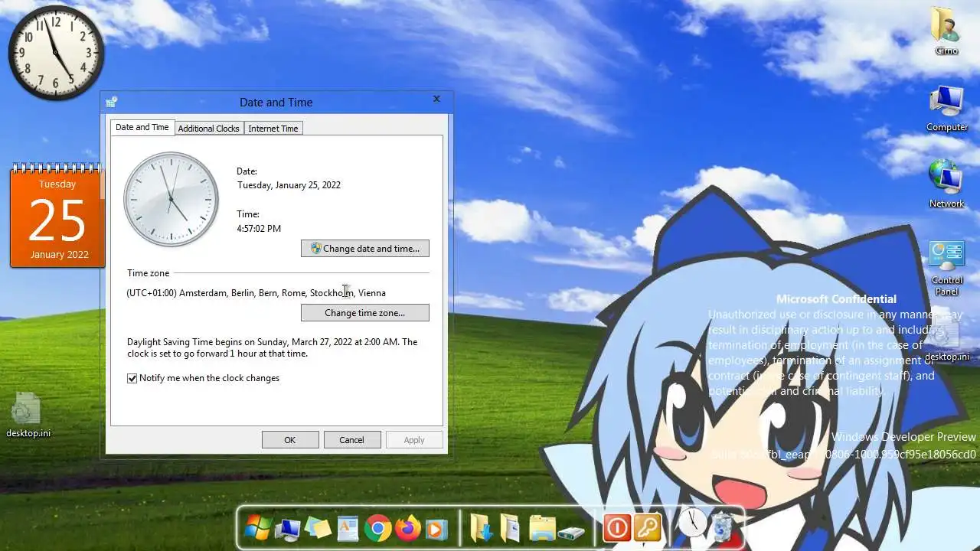Click the orange key lock icon in dock
The height and width of the screenshot is (551, 980).
click(x=647, y=528)
